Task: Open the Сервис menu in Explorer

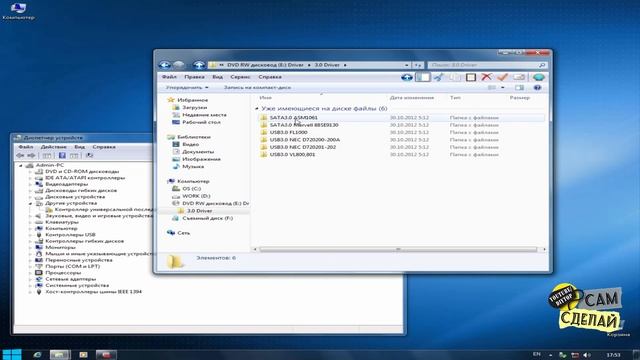Action: tap(240, 77)
